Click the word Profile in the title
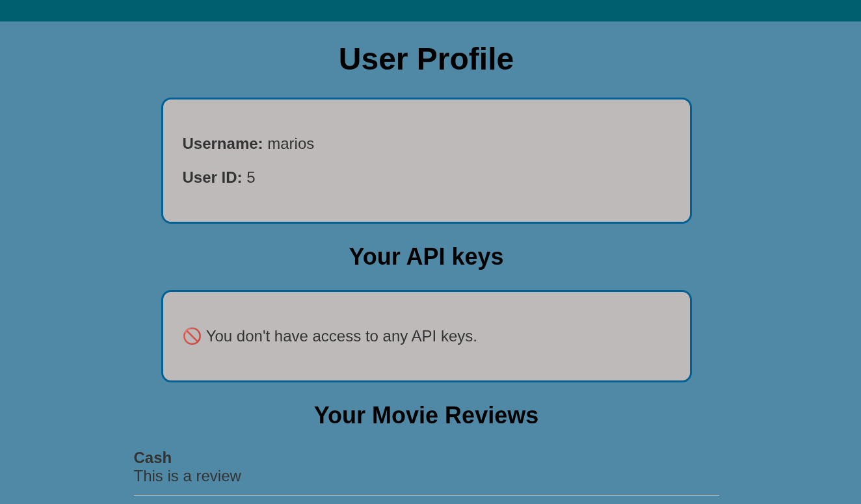The height and width of the screenshot is (504, 861). [x=465, y=59]
